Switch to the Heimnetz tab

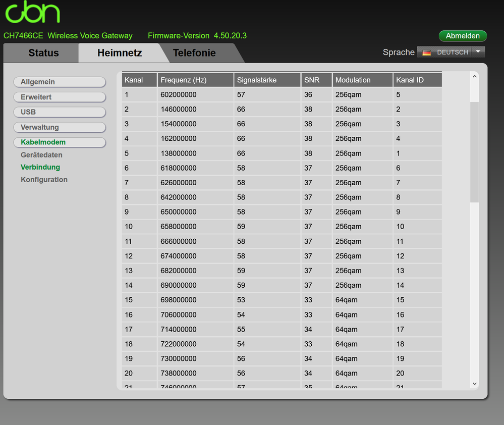120,52
